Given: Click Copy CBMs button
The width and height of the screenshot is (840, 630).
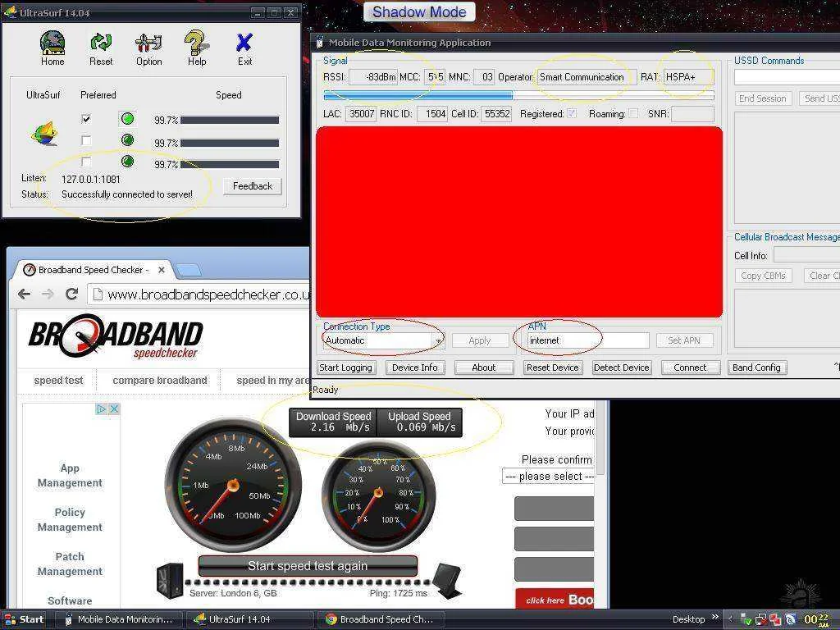Looking at the screenshot, I should [x=763, y=276].
